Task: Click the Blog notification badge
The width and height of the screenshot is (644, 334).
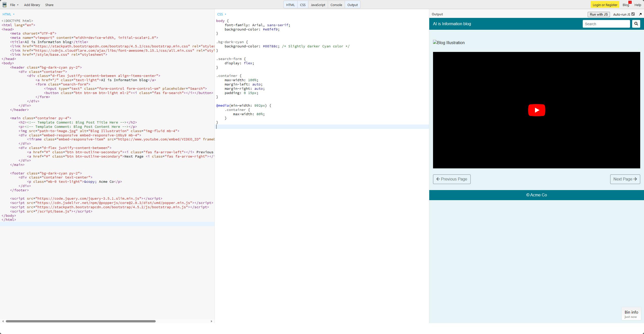Action: tap(630, 3)
